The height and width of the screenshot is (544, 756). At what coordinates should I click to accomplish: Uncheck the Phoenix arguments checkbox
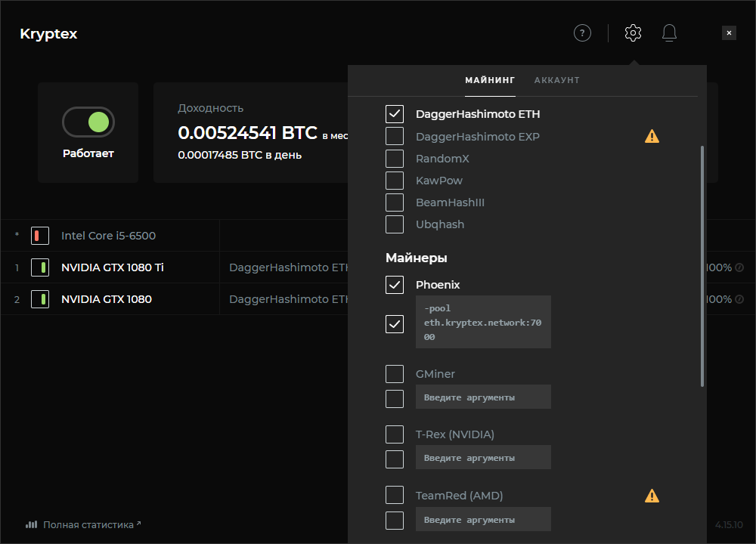click(395, 324)
